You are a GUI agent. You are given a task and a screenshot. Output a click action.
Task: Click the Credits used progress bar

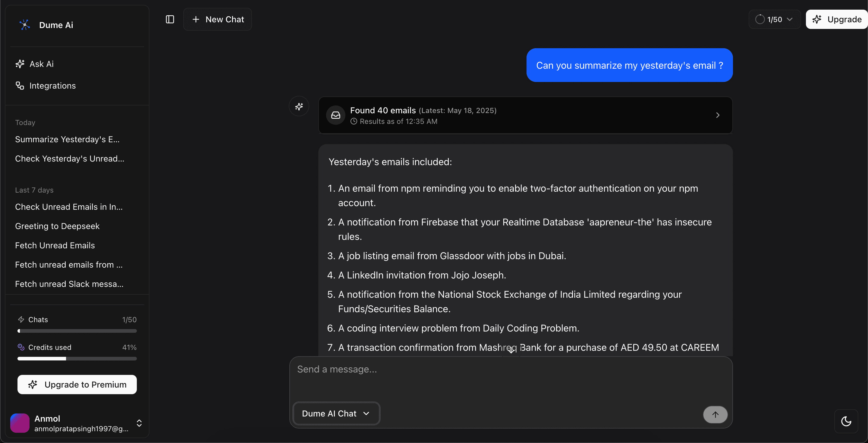(x=77, y=359)
